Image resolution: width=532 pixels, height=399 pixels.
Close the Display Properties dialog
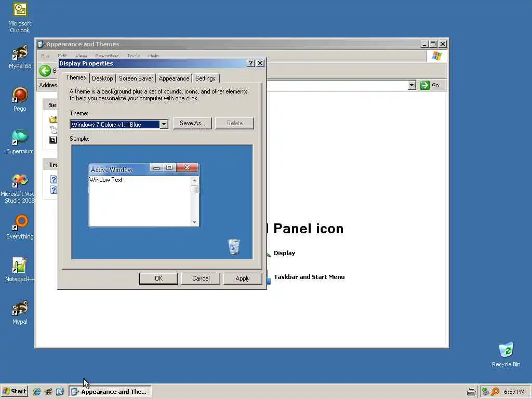pyautogui.click(x=260, y=63)
